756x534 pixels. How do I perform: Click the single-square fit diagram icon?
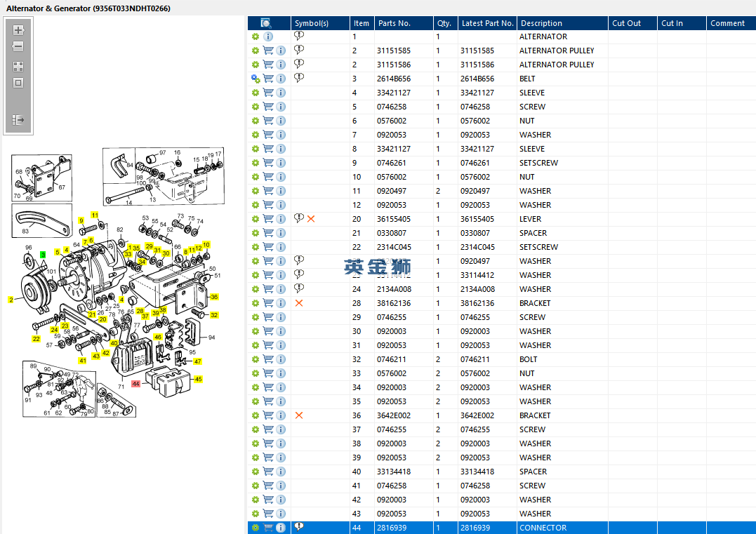(x=18, y=83)
